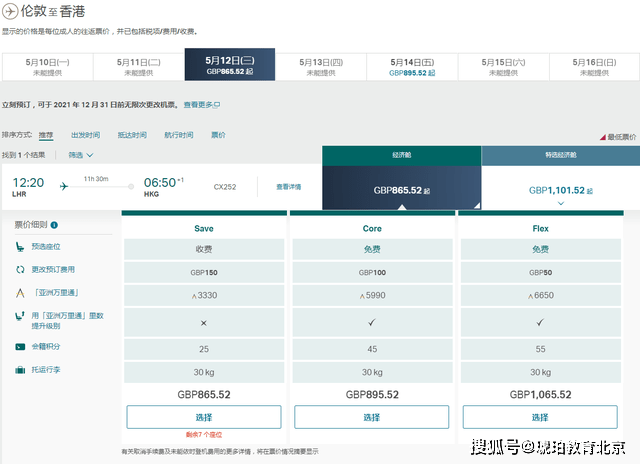Click the 11h 30m flight duration
Screen dimensions: 640x464
point(96,179)
